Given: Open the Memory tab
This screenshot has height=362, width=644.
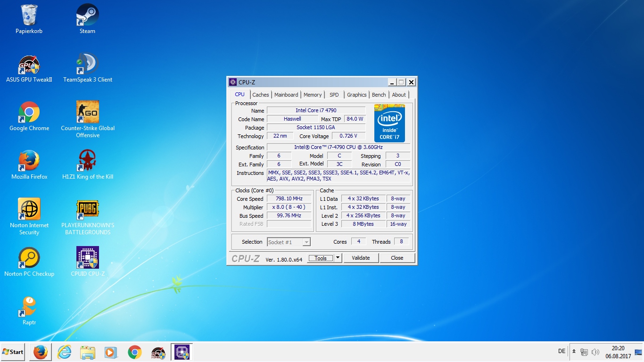Looking at the screenshot, I should pos(313,95).
